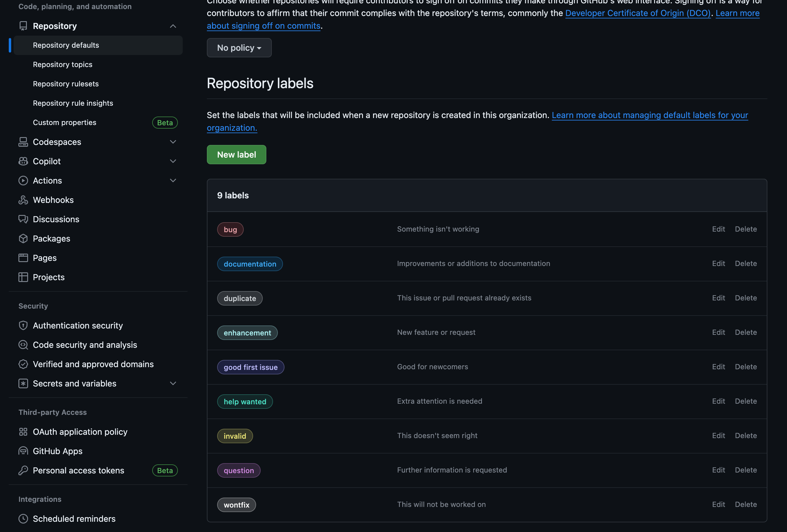
Task: Click the Copilot icon in sidebar
Action: (x=23, y=162)
